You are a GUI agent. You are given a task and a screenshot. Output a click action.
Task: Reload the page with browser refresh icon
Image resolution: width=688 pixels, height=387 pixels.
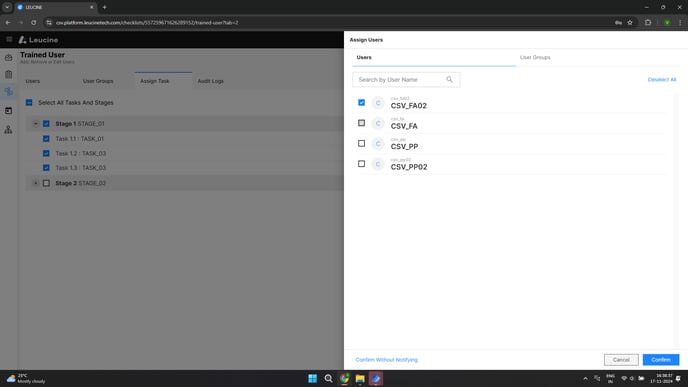click(x=33, y=22)
